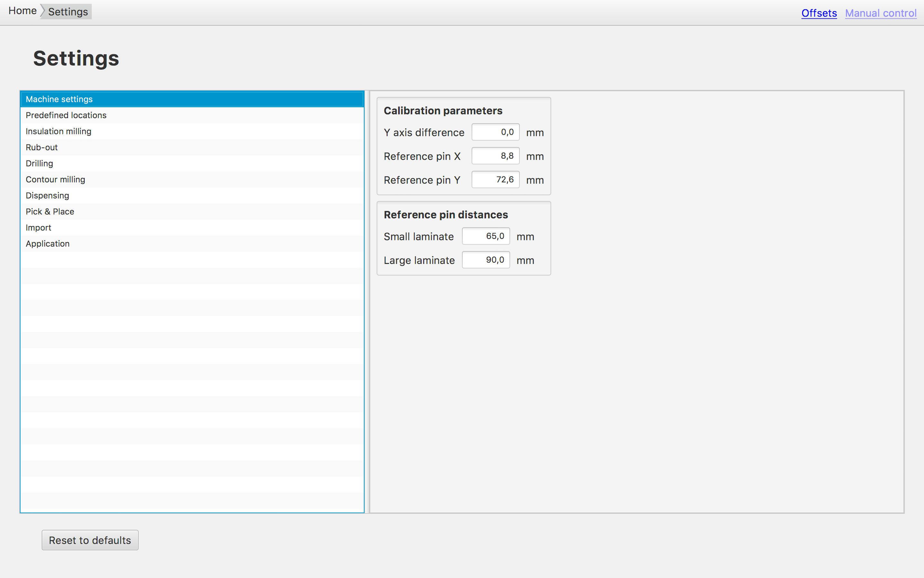
Task: Click the Calibration parameters heading
Action: pyautogui.click(x=443, y=111)
